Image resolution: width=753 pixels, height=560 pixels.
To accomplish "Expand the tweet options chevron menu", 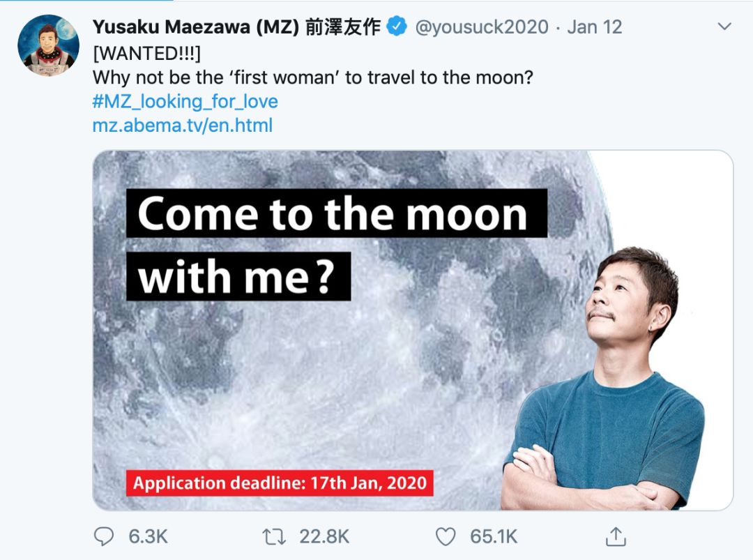I will point(724,26).
